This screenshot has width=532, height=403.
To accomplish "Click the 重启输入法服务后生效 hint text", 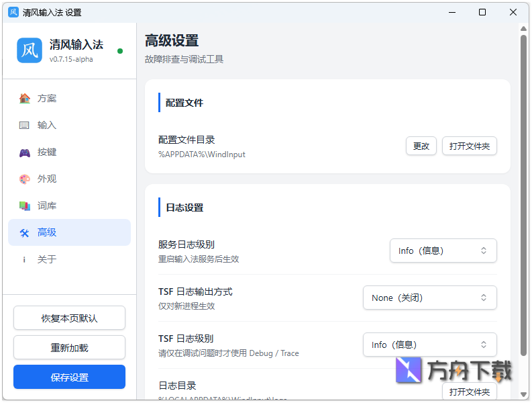I will pos(199,259).
